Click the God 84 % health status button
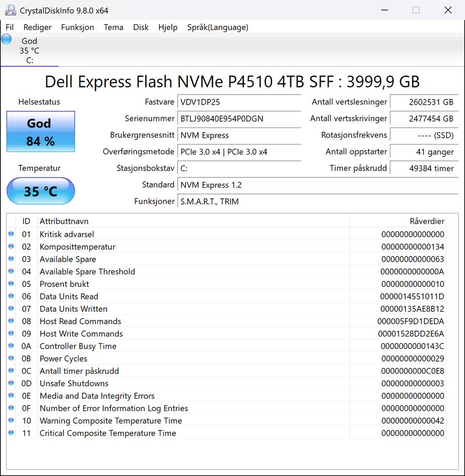 click(41, 131)
